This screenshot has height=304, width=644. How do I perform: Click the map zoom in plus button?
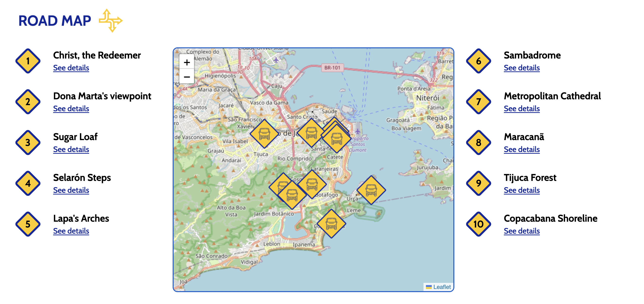tap(186, 62)
